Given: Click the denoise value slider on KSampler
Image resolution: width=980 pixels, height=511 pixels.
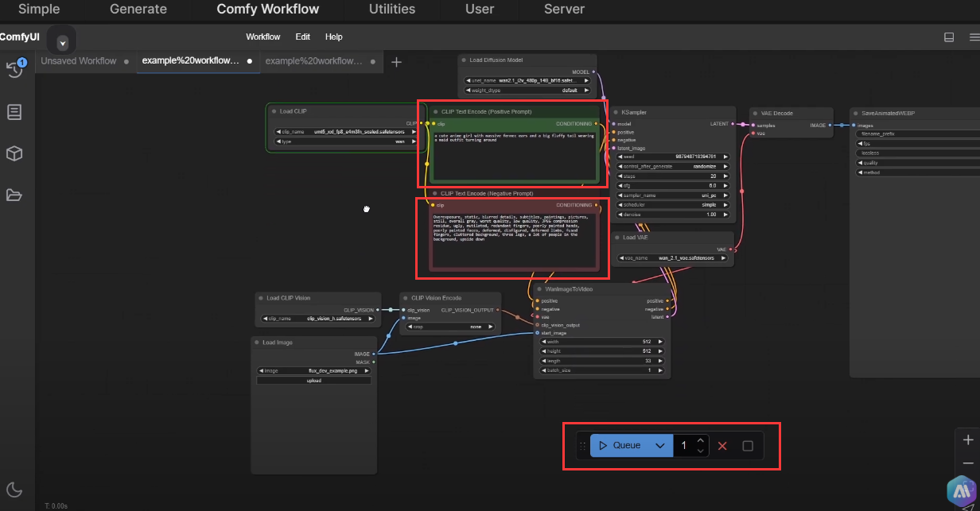Looking at the screenshot, I should coord(672,215).
